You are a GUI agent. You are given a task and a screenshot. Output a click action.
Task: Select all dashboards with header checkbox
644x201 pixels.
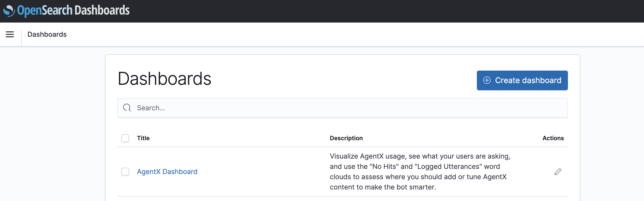125,138
